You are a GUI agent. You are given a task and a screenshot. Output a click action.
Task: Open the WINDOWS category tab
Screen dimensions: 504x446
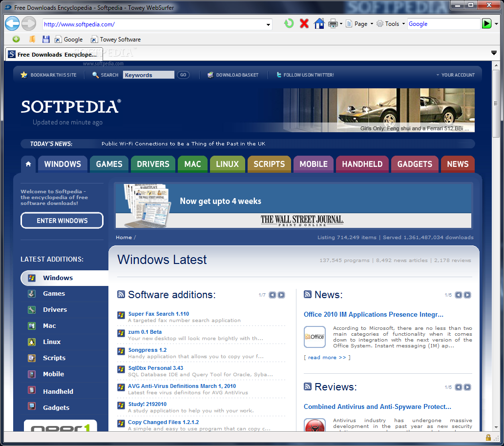(63, 164)
